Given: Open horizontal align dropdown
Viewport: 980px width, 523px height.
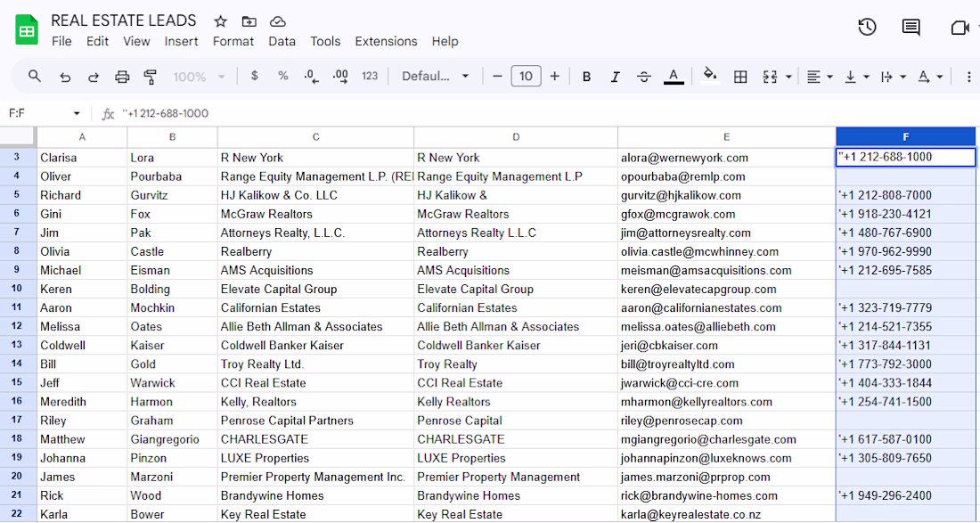Looking at the screenshot, I should (x=820, y=77).
